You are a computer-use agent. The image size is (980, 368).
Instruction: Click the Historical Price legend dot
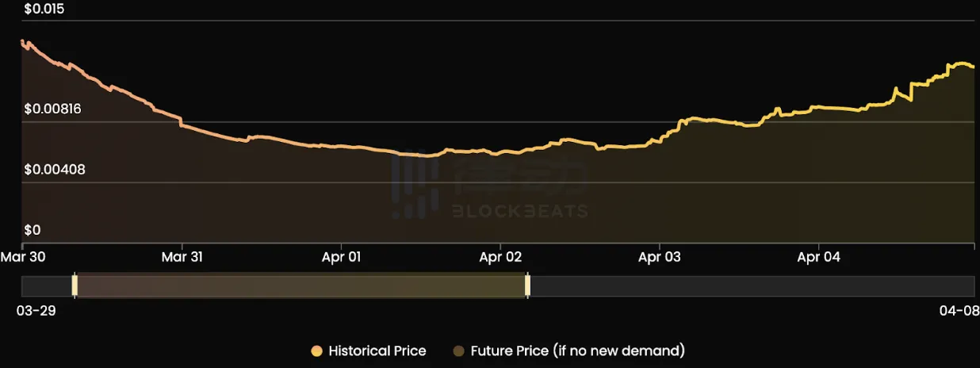pos(317,351)
